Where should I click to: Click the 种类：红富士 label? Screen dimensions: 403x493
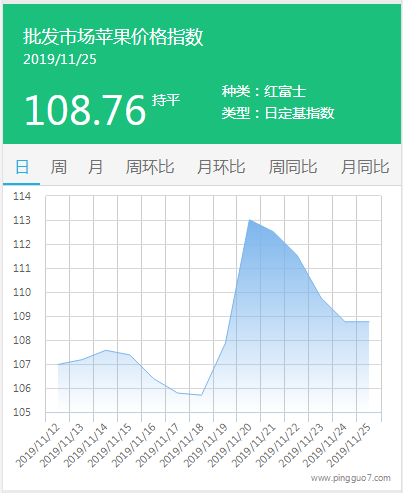coord(264,91)
